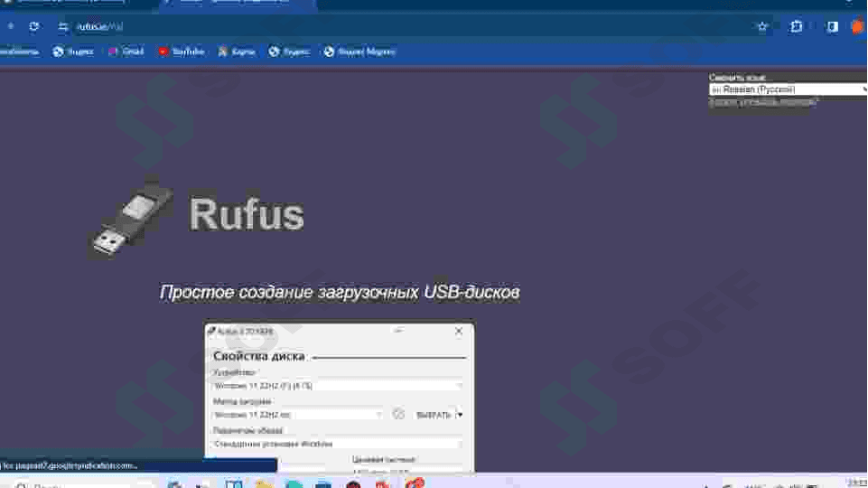Image resolution: width=868 pixels, height=488 pixels.
Task: Open the YouTube bookmark
Action: click(x=181, y=52)
